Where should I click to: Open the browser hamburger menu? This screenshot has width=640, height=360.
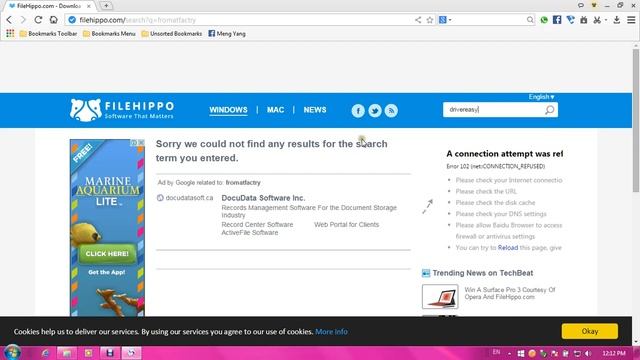click(x=631, y=20)
